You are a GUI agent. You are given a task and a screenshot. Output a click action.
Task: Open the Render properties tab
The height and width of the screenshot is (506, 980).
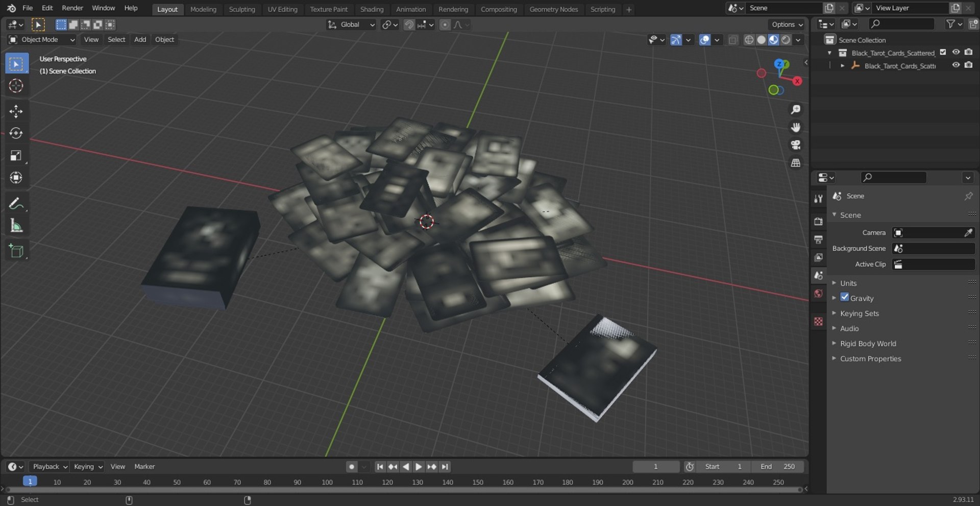pos(819,221)
